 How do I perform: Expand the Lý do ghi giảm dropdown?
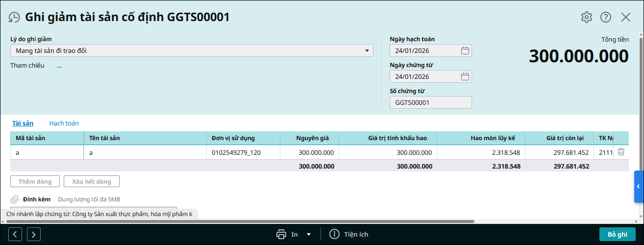[x=367, y=50]
